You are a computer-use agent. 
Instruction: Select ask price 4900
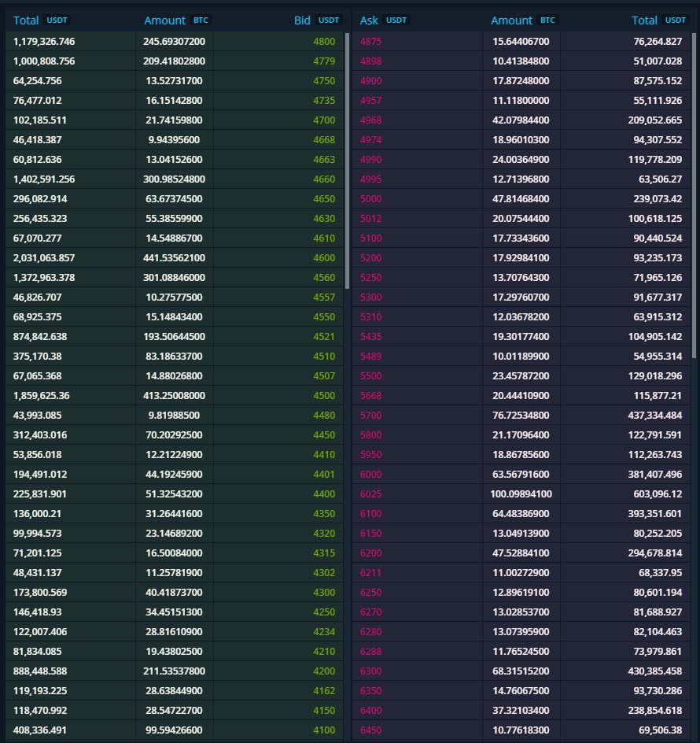[x=370, y=80]
